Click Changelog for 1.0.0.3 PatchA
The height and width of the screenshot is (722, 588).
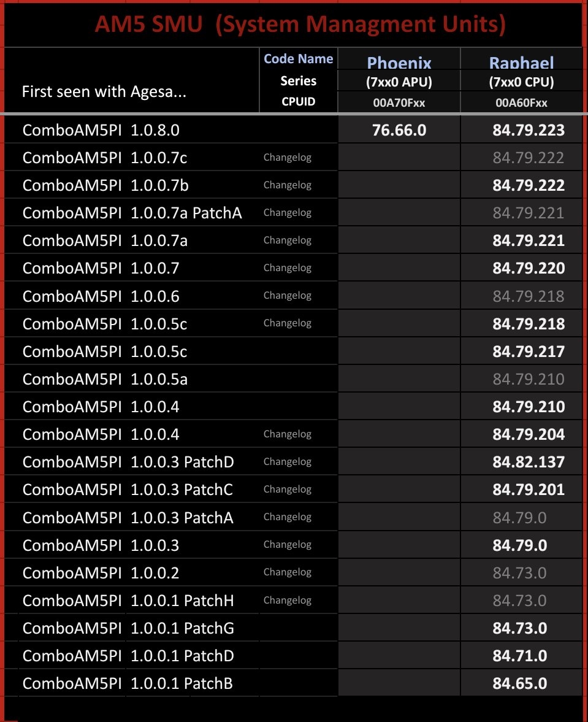click(287, 517)
